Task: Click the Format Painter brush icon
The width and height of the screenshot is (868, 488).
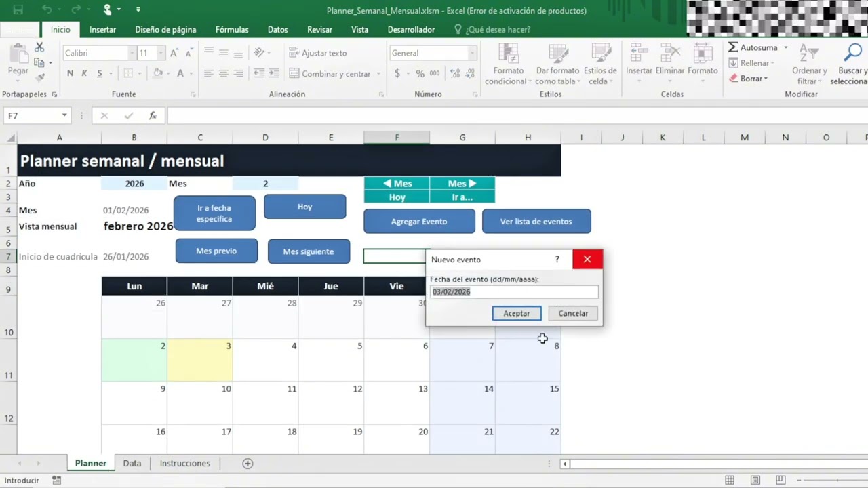Action: pyautogui.click(x=39, y=77)
